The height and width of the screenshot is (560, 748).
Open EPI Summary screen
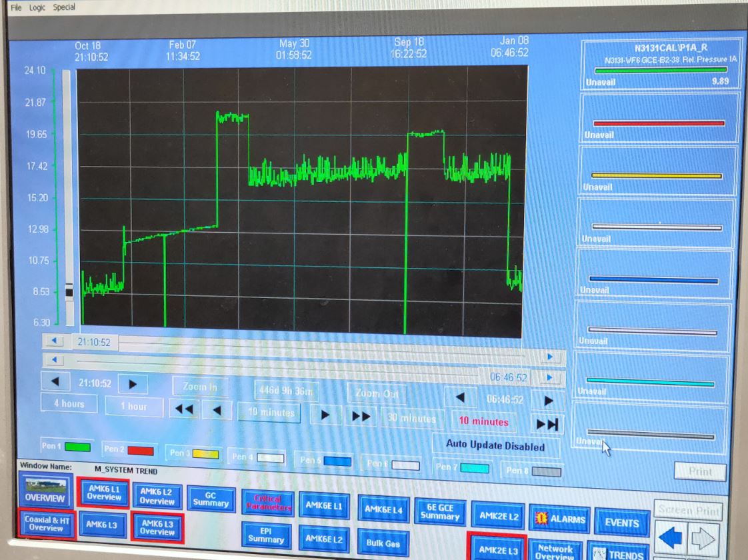pos(266,535)
